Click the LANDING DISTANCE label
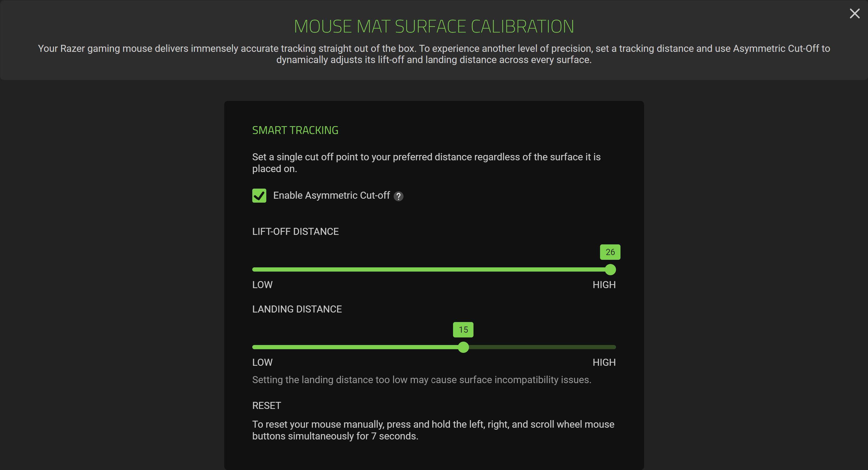 tap(297, 309)
